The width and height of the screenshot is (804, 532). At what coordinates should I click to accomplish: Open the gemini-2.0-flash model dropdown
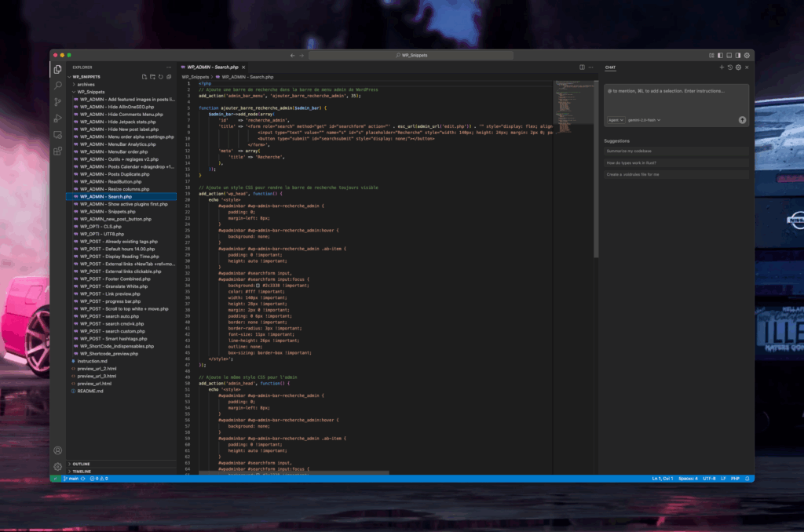(644, 120)
